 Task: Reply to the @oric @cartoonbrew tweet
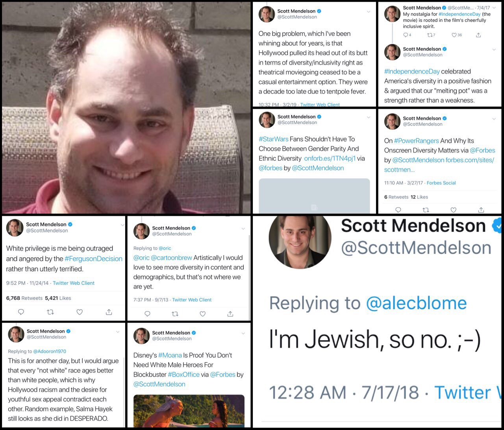pyautogui.click(x=147, y=314)
